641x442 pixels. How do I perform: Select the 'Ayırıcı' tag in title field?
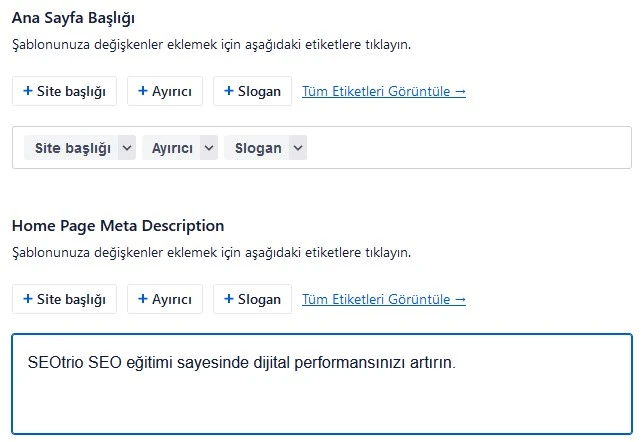171,148
